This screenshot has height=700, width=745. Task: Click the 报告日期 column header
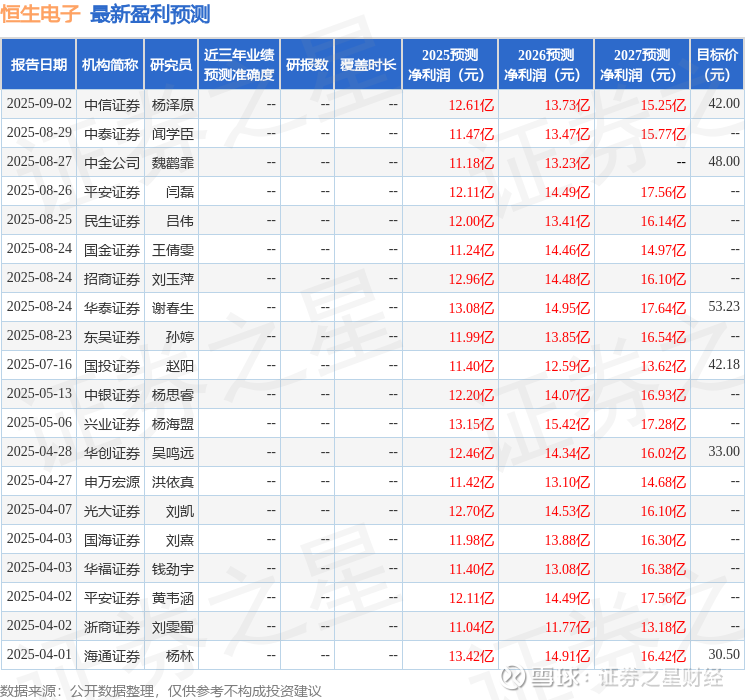(38, 64)
